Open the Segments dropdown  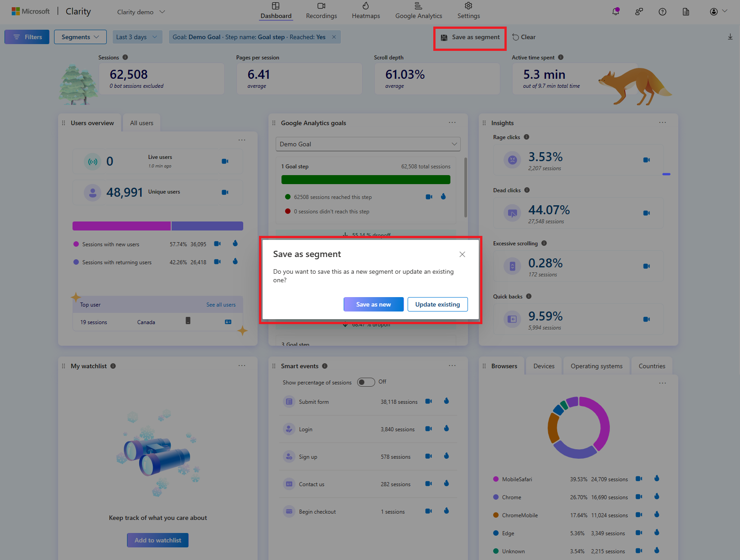(x=80, y=37)
